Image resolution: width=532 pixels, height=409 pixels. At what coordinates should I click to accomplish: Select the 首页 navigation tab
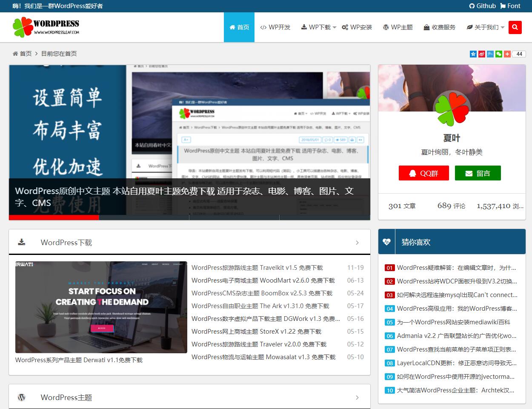[x=239, y=27]
